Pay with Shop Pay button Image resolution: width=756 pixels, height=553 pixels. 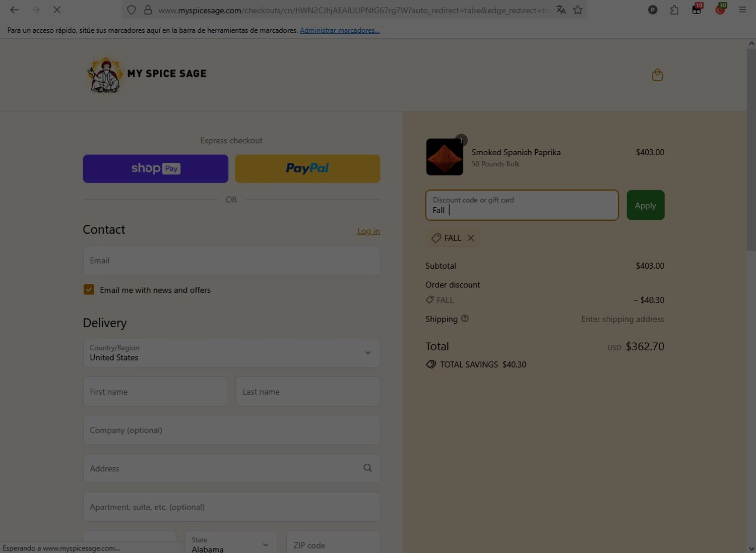tap(155, 169)
